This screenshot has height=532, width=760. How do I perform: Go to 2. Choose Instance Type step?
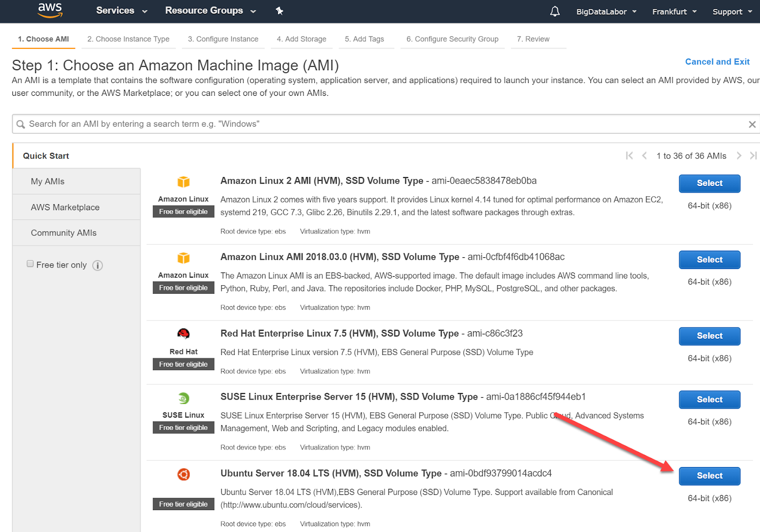[x=128, y=39]
